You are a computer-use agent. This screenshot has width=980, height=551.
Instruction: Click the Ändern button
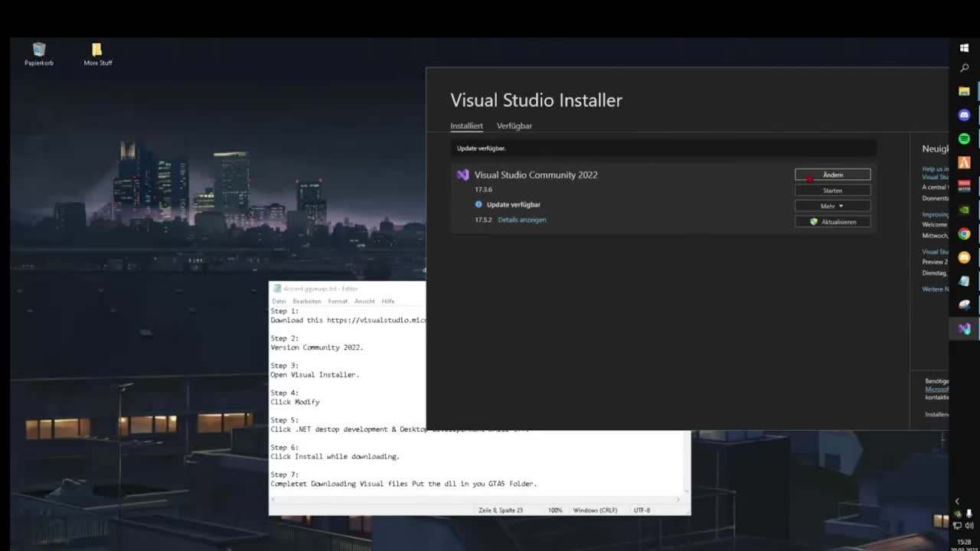[832, 174]
